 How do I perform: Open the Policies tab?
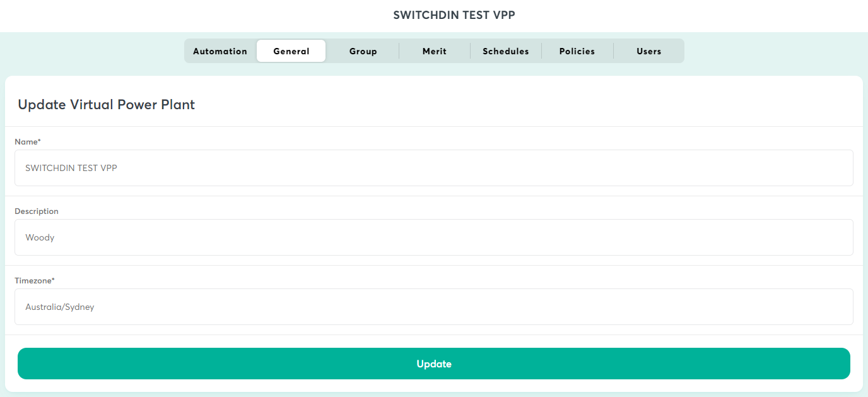[x=577, y=51]
